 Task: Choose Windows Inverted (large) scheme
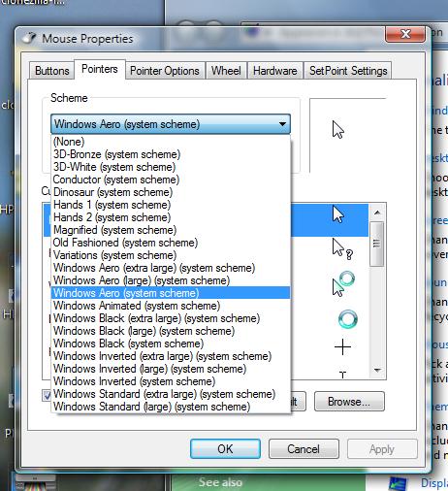click(x=171, y=369)
